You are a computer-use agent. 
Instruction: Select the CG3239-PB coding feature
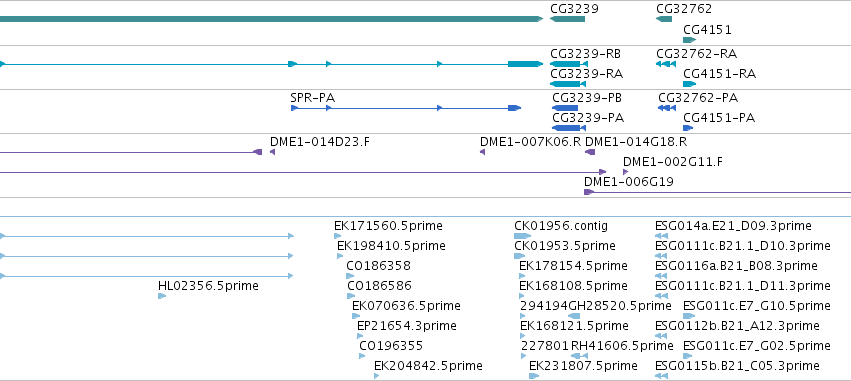click(565, 108)
